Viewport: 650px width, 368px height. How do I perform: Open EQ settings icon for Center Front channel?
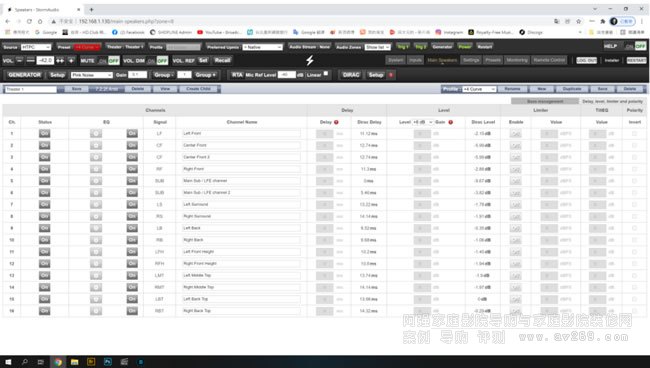(x=96, y=145)
